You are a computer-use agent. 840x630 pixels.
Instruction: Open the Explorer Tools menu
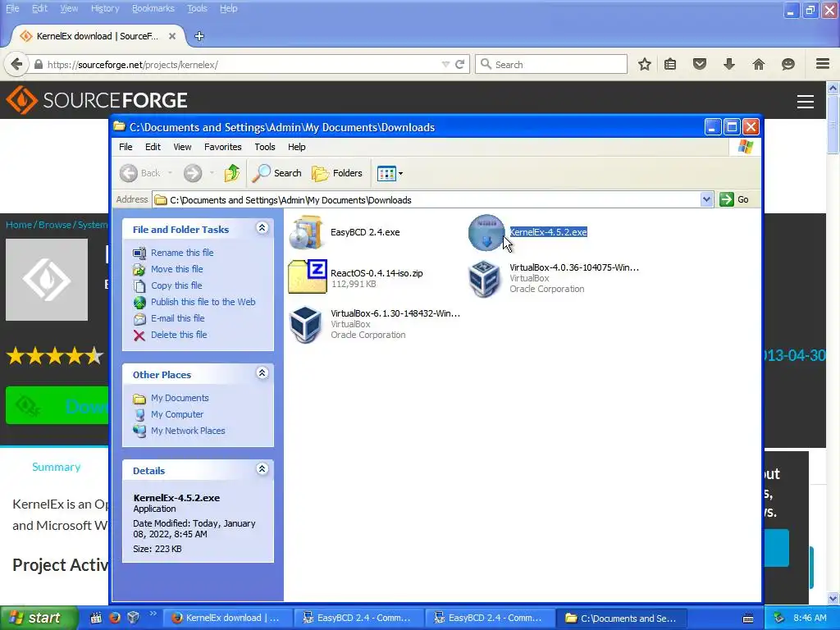[265, 147]
